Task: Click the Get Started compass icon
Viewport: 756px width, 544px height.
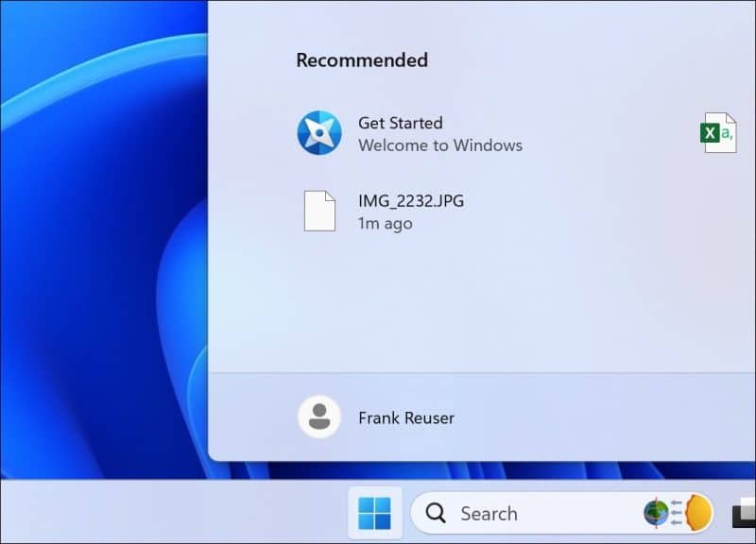Action: click(x=320, y=134)
